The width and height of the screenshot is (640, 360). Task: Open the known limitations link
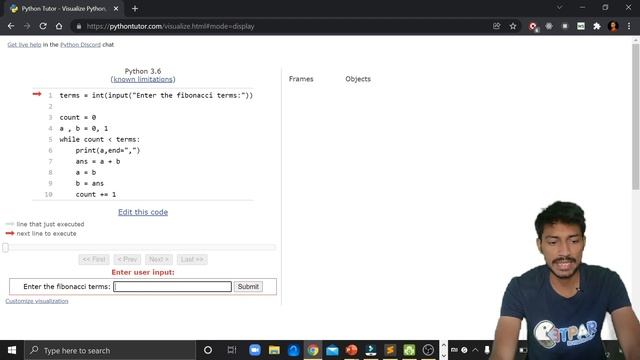click(x=143, y=79)
